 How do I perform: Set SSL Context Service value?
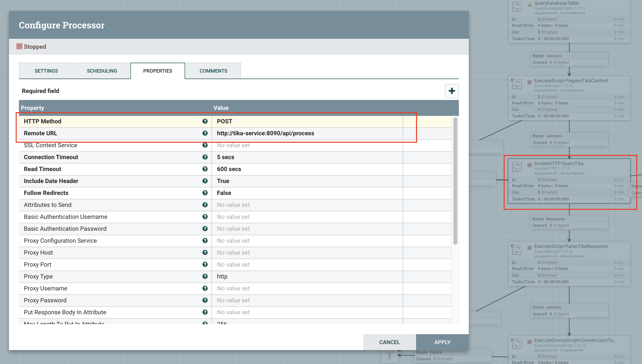click(x=307, y=145)
